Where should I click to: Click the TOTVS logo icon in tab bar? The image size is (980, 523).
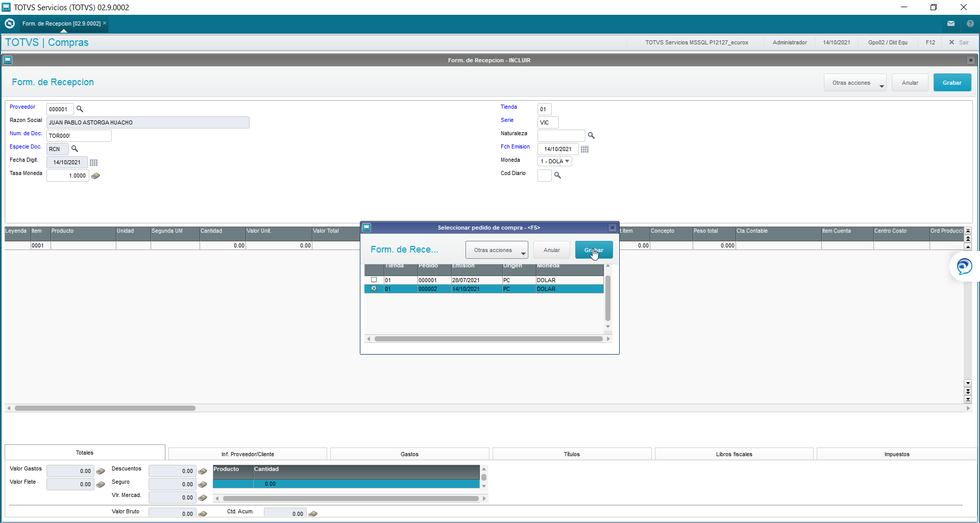pyautogui.click(x=9, y=23)
